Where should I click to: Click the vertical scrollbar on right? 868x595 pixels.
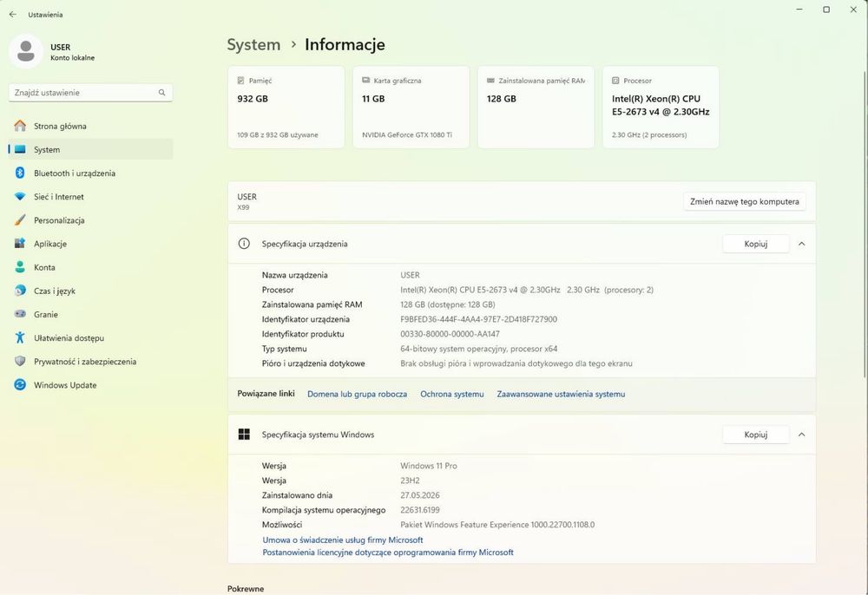(x=865, y=224)
